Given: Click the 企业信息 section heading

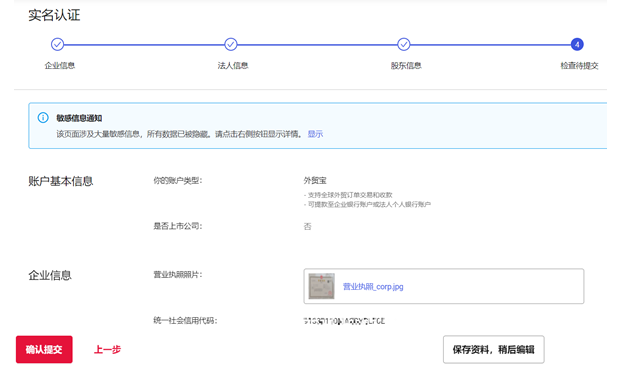Looking at the screenshot, I should click(x=50, y=275).
